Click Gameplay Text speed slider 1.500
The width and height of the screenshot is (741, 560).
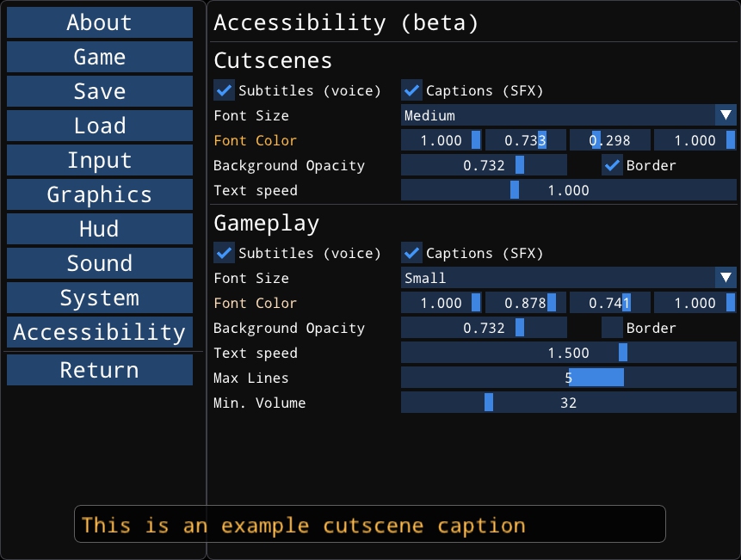pyautogui.click(x=569, y=353)
